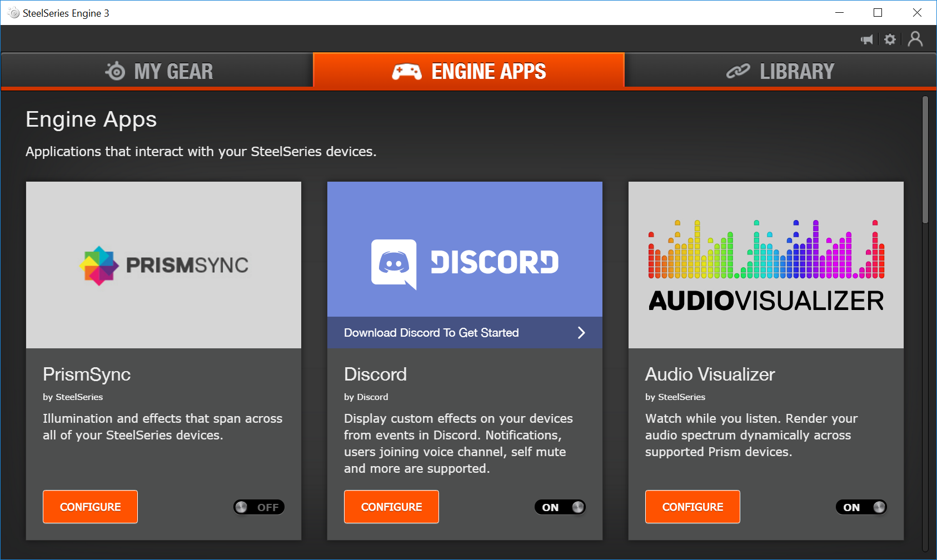The image size is (937, 560).
Task: Maximize the SteelSeries Engine window
Action: (x=878, y=13)
